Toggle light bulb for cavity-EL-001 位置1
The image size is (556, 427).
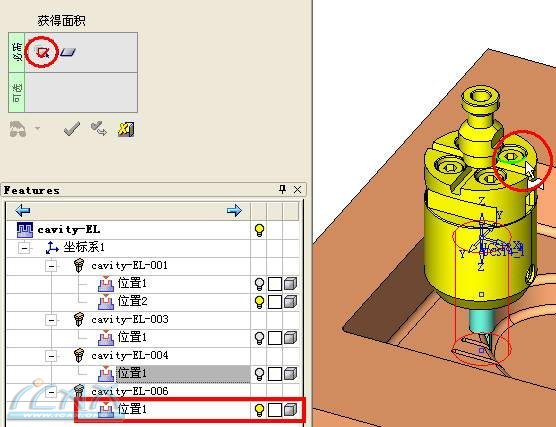point(260,284)
